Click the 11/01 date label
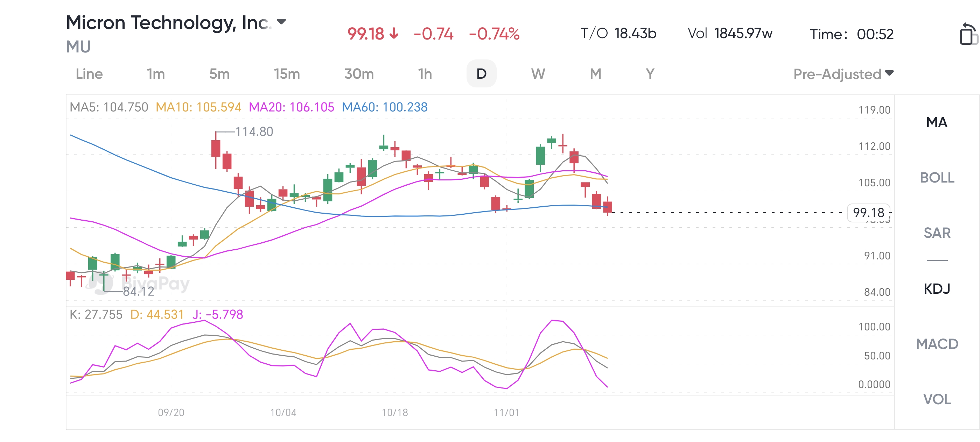The height and width of the screenshot is (442, 980). click(x=506, y=413)
